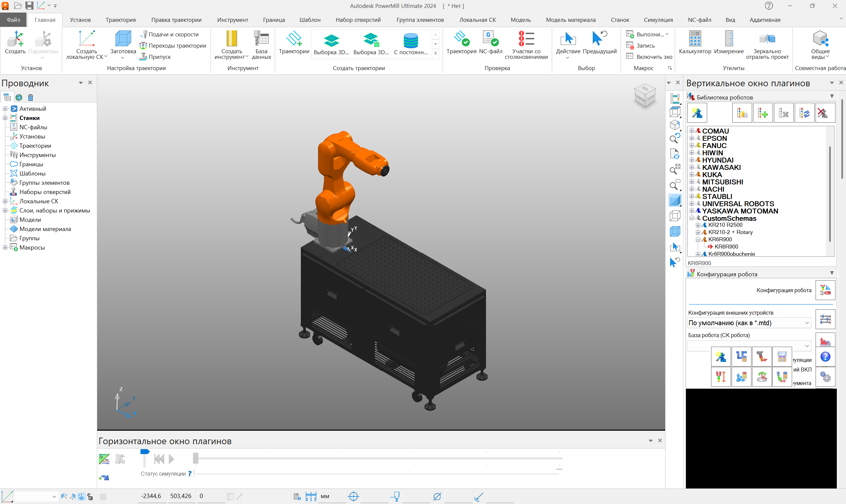Viewport: 846px width, 504px height.
Task: Expand Макросы in Explorer tree
Action: (x=5, y=248)
